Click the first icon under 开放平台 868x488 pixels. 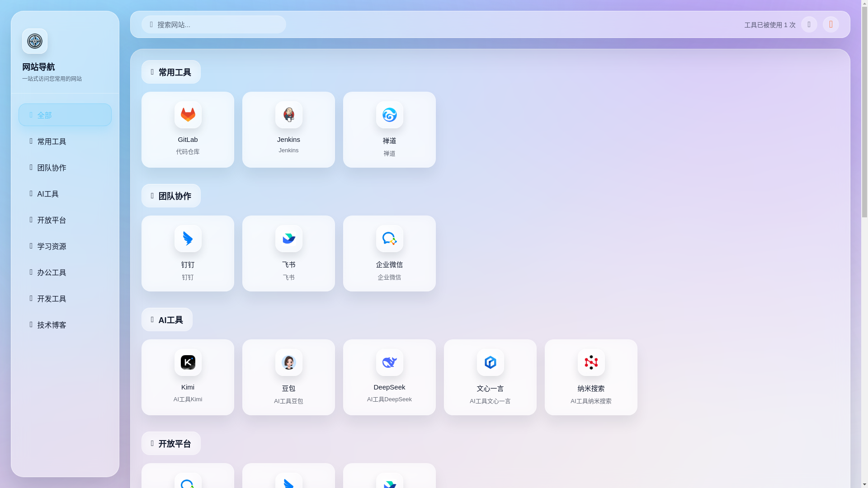(188, 481)
